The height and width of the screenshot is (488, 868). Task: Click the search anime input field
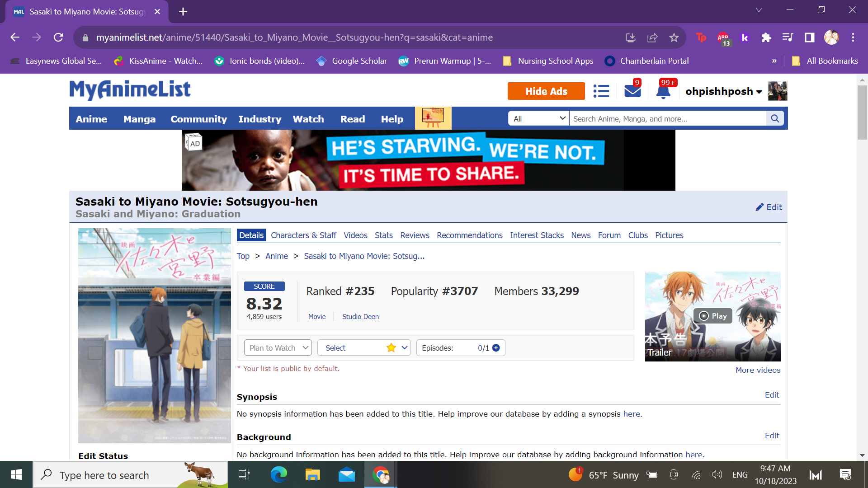click(x=667, y=118)
